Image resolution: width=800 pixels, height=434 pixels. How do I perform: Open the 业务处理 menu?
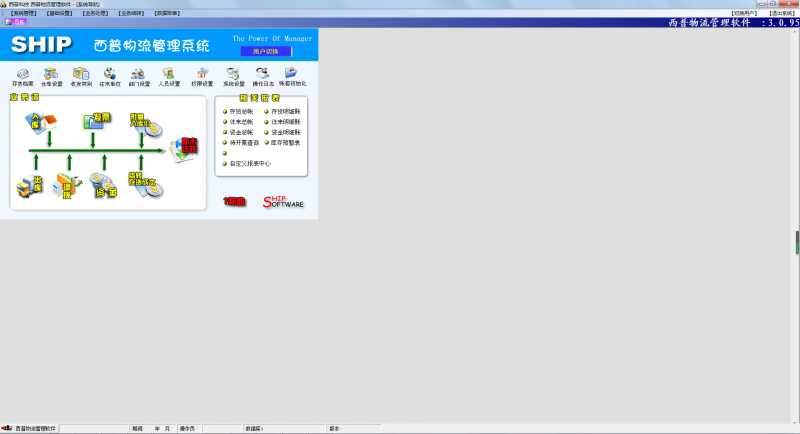click(x=95, y=13)
